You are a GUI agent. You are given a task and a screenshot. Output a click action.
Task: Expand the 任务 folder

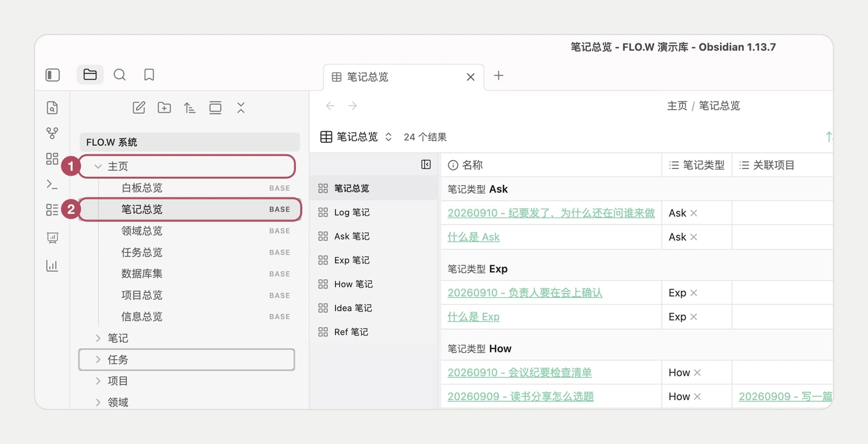coord(98,359)
